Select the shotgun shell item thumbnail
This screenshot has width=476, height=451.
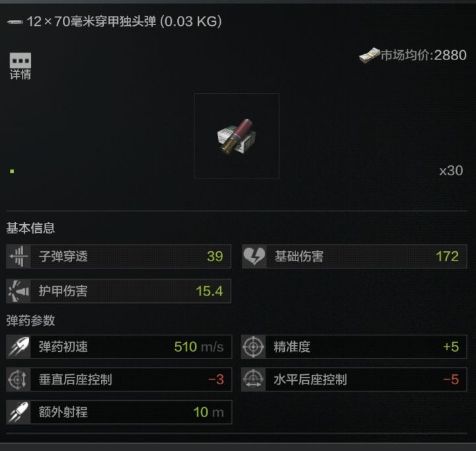tap(237, 136)
